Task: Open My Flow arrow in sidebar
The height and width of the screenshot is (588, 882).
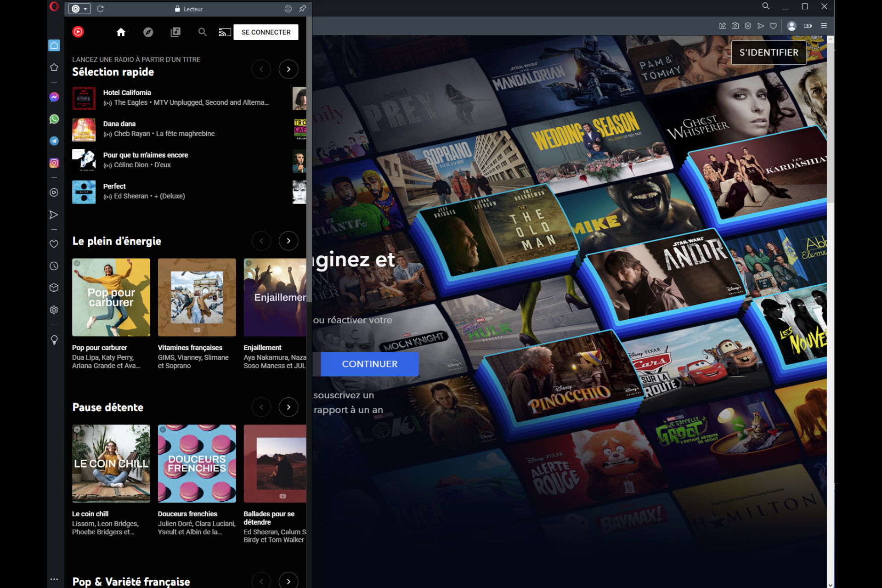Action: click(x=54, y=215)
